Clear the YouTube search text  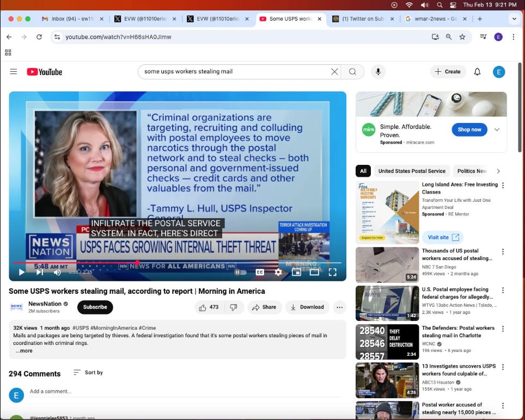(334, 72)
